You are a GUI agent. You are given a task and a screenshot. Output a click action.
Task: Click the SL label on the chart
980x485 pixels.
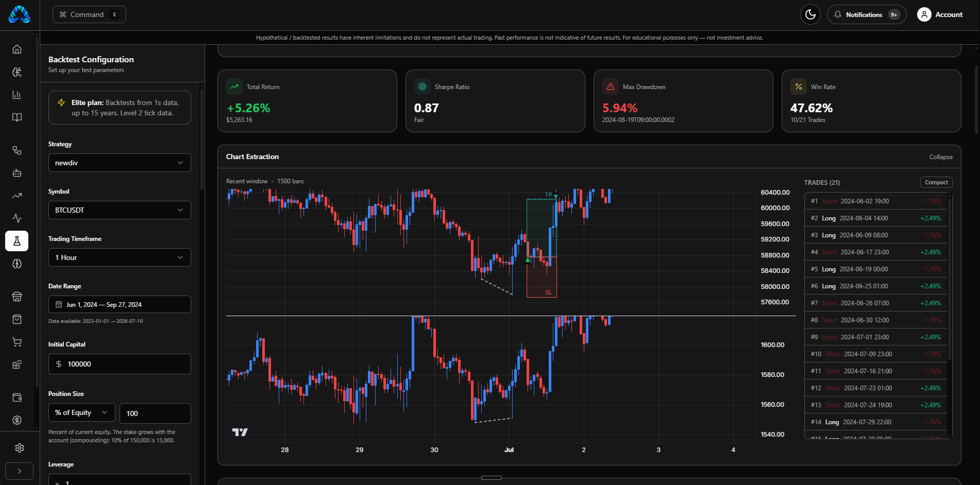pyautogui.click(x=548, y=292)
